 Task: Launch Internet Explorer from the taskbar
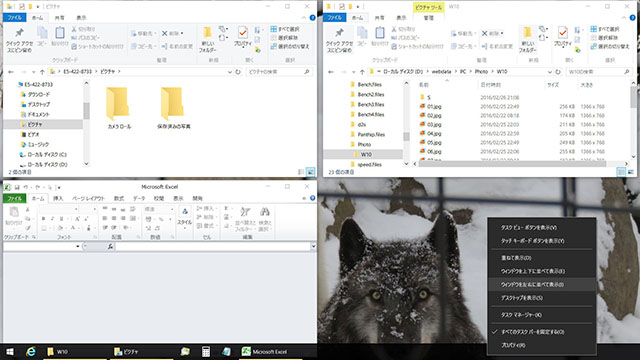click(31, 351)
